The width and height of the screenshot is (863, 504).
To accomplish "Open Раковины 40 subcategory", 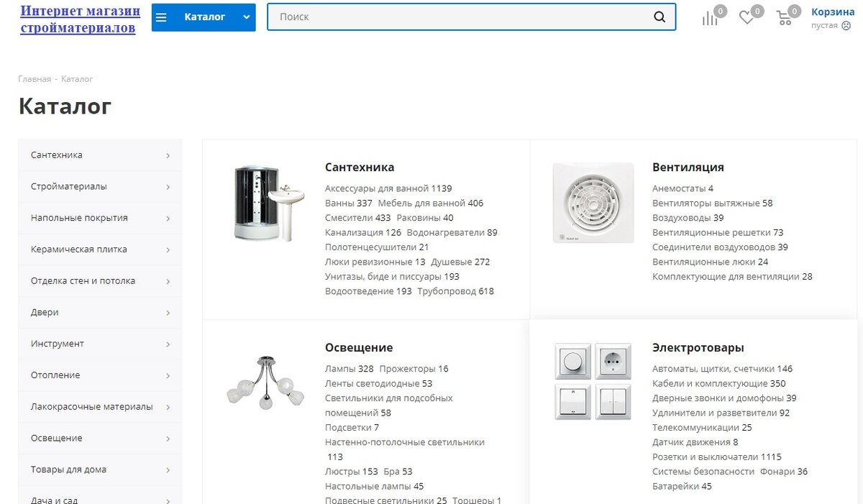I will point(425,218).
